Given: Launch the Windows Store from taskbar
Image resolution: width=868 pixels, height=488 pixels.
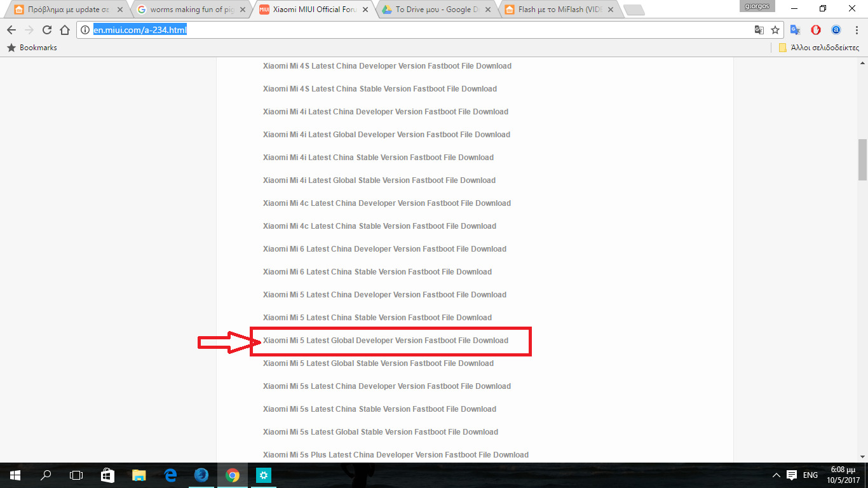Looking at the screenshot, I should coord(107,475).
